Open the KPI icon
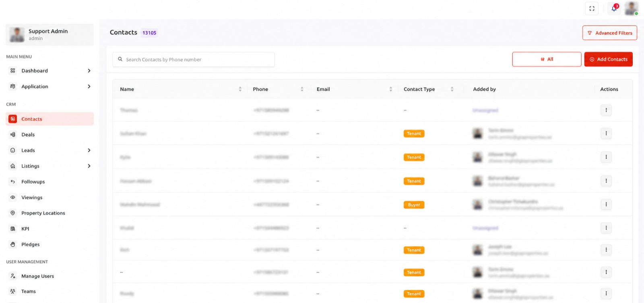 13,229
